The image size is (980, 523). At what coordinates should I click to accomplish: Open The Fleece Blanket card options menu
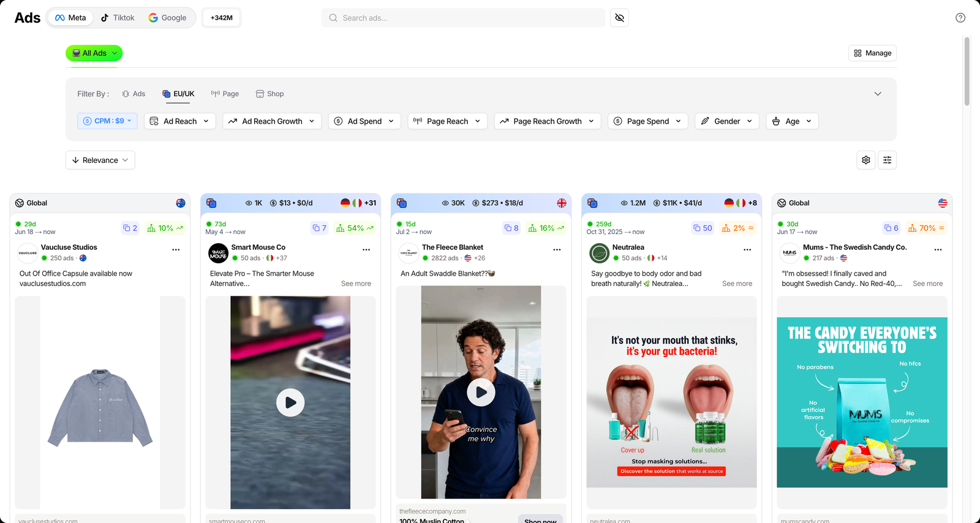[x=557, y=250]
